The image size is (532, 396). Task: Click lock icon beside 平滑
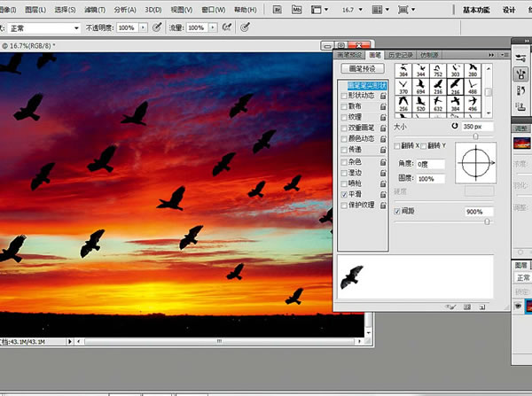tap(383, 195)
